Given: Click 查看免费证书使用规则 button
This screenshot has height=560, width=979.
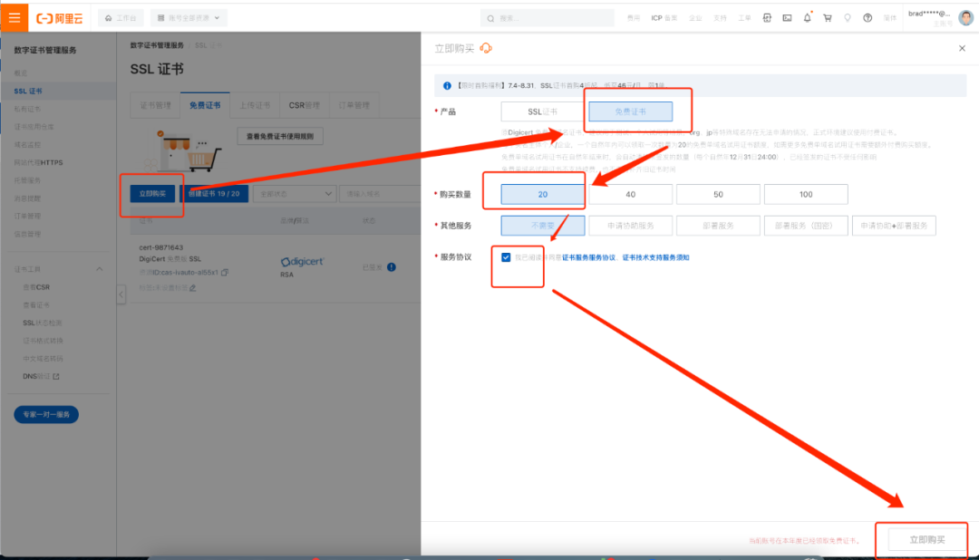Looking at the screenshot, I should click(x=280, y=136).
